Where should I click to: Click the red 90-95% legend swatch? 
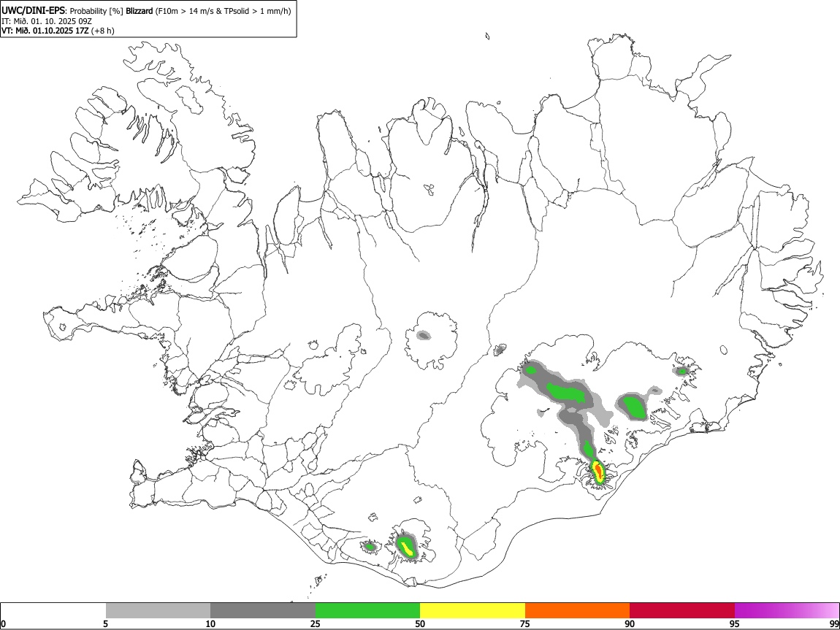point(682,611)
